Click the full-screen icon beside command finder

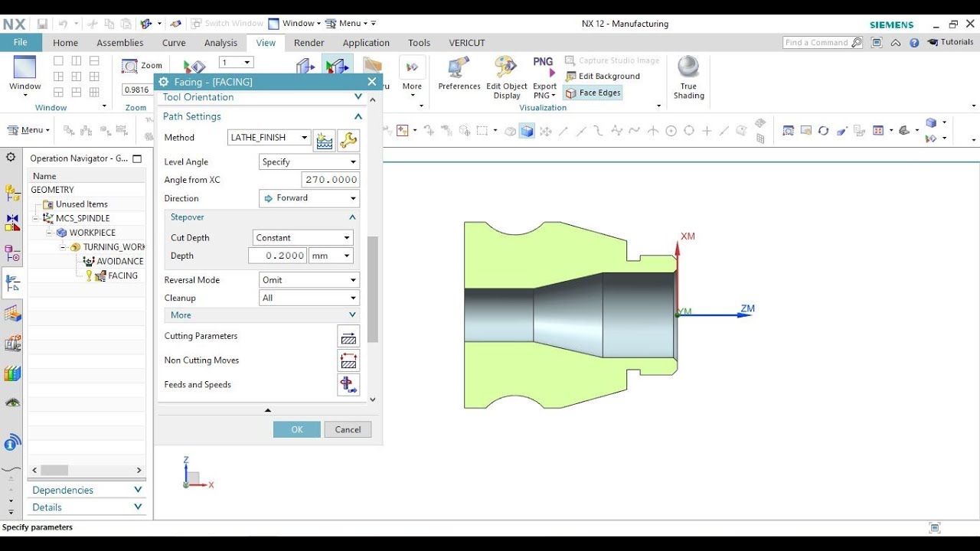877,43
